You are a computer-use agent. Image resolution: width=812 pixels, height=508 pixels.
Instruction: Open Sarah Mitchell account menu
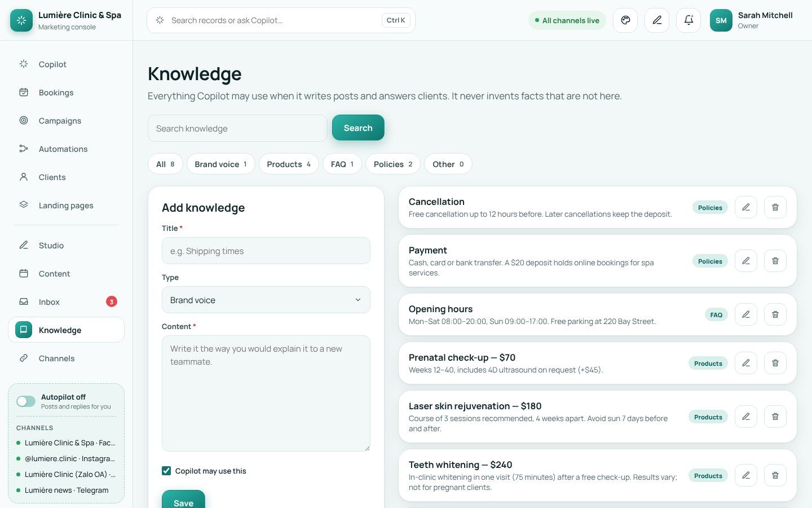pyautogui.click(x=753, y=20)
